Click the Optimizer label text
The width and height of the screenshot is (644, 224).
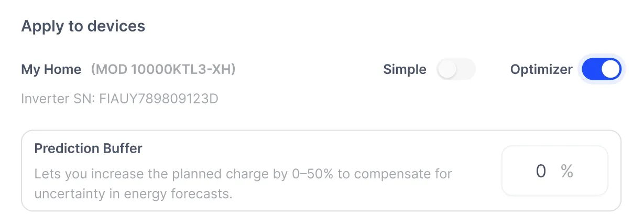(541, 69)
